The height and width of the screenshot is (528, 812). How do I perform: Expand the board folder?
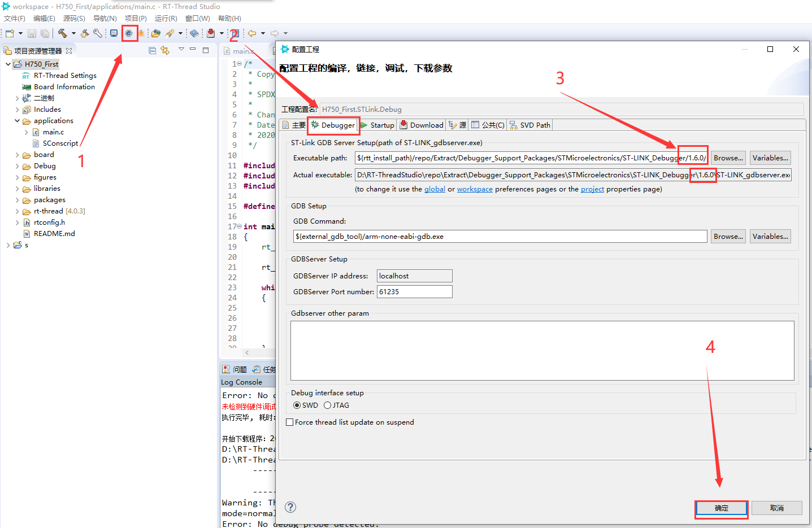(x=17, y=154)
